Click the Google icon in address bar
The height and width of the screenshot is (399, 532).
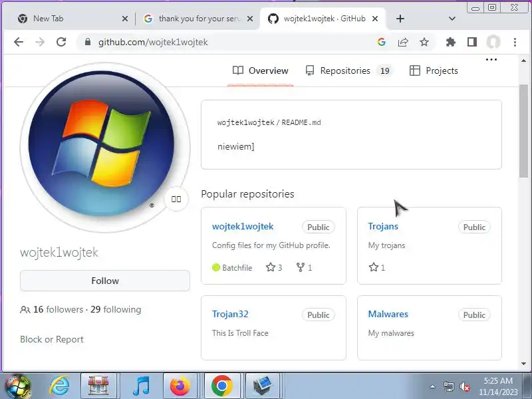[x=381, y=42]
